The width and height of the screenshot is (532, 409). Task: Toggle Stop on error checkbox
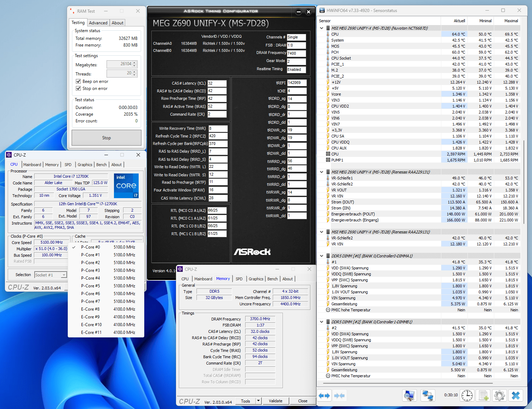point(78,88)
